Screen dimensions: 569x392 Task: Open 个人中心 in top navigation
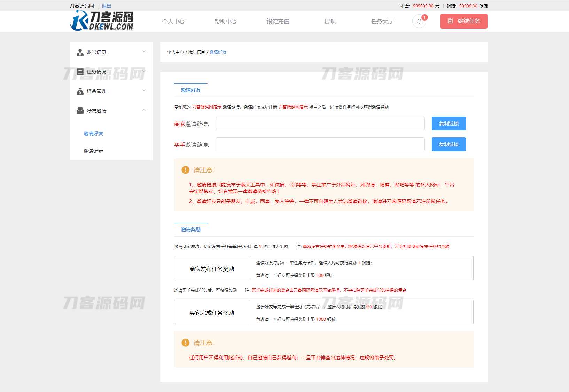173,22
